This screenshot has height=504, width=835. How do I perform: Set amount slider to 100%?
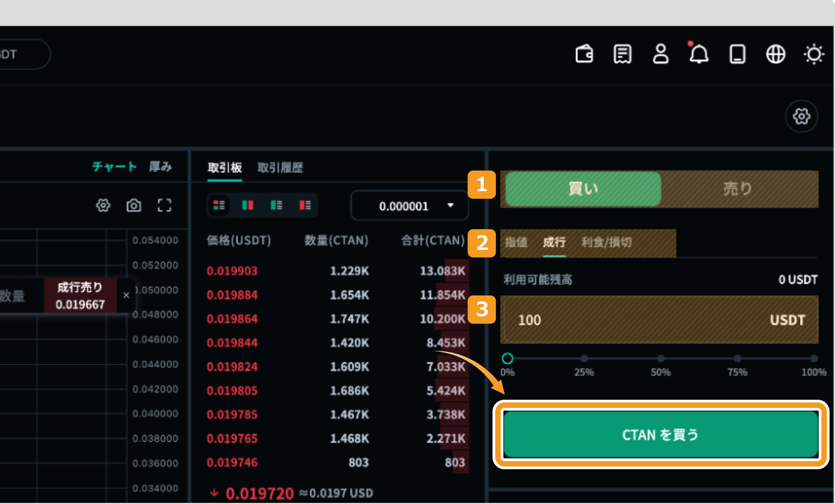tap(814, 358)
